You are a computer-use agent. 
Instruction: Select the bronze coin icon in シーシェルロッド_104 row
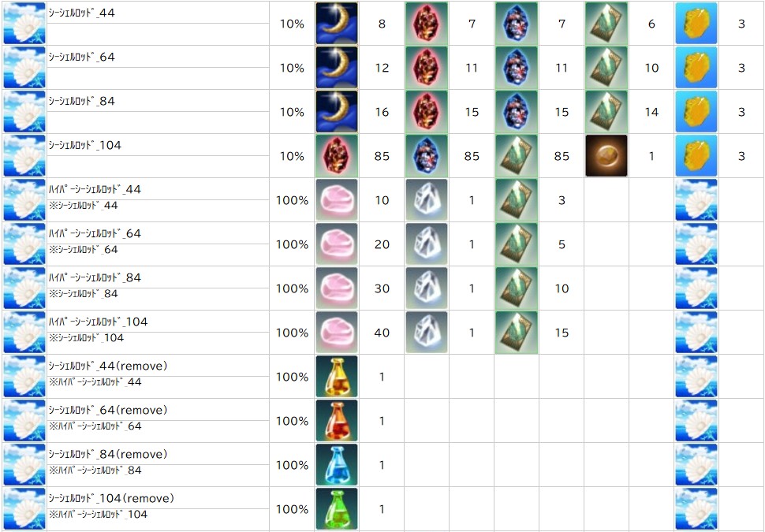tap(606, 156)
